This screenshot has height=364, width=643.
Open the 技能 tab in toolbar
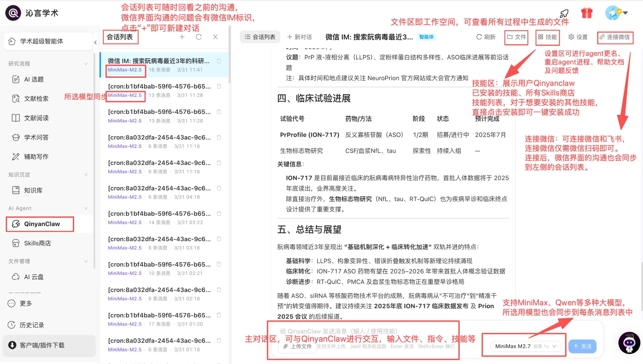pyautogui.click(x=547, y=37)
